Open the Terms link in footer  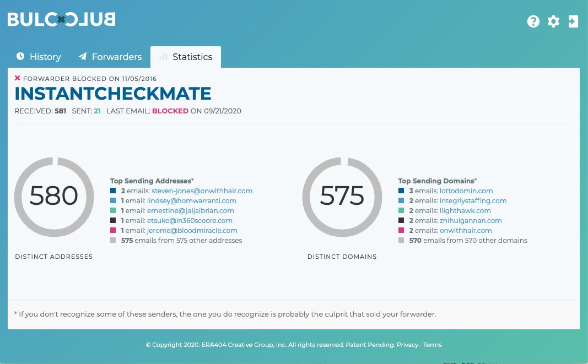coord(433,345)
